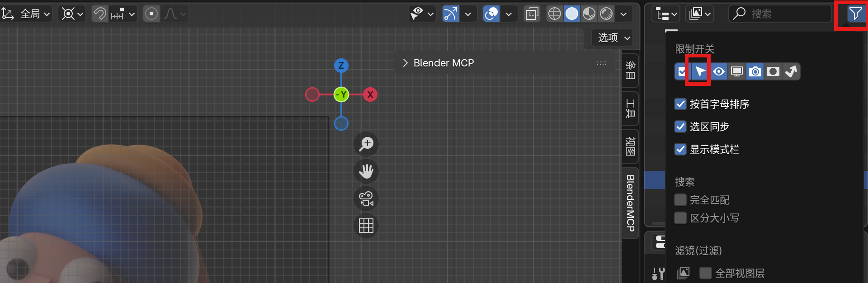Viewport: 868px width, 283px height.
Task: Enable 完全匹配 checkbox
Action: 680,200
